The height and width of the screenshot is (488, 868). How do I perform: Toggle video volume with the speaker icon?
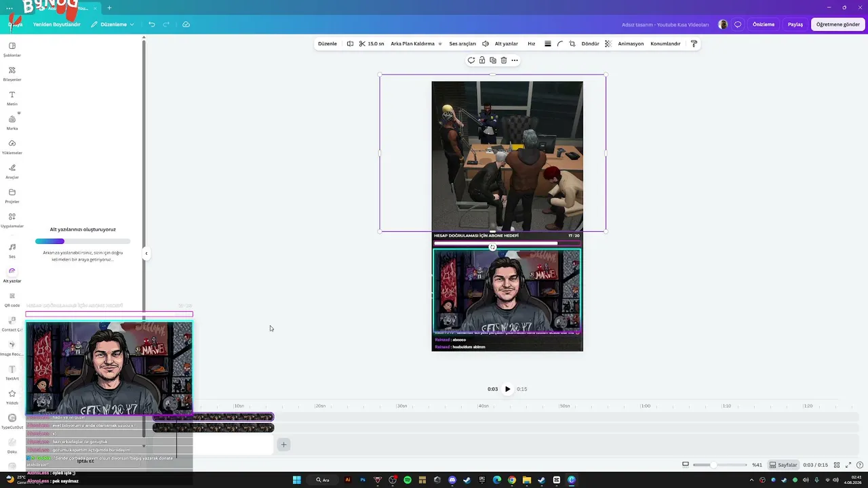pyautogui.click(x=486, y=43)
